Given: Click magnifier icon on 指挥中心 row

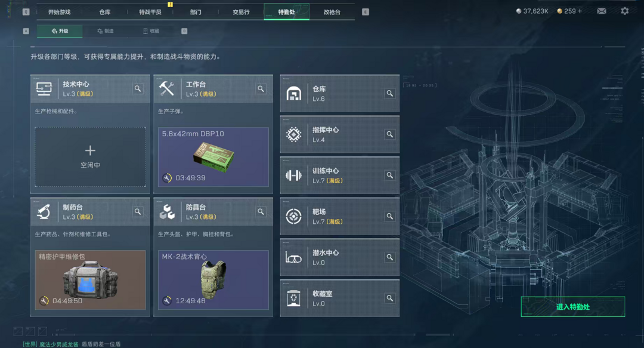Looking at the screenshot, I should coord(390,134).
